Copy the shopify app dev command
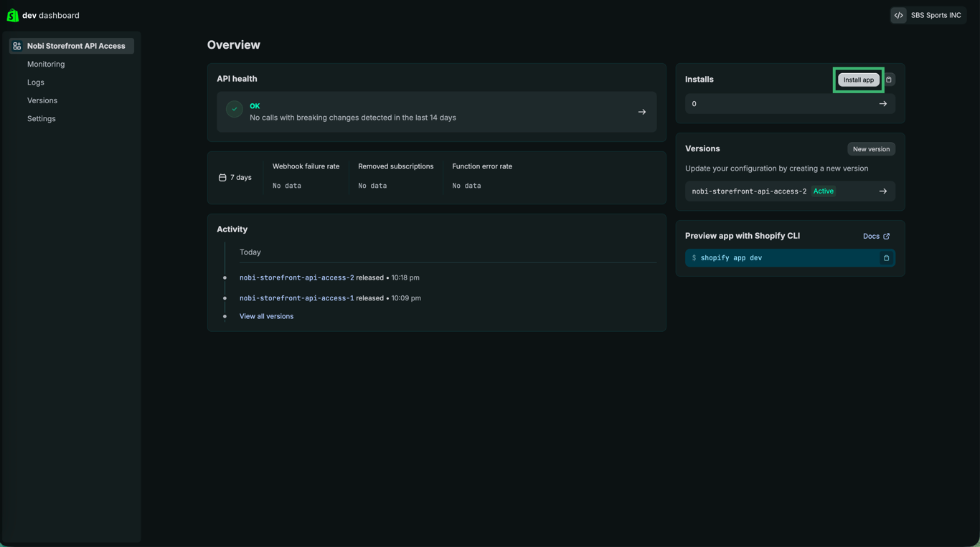The width and height of the screenshot is (980, 547). [x=887, y=258]
